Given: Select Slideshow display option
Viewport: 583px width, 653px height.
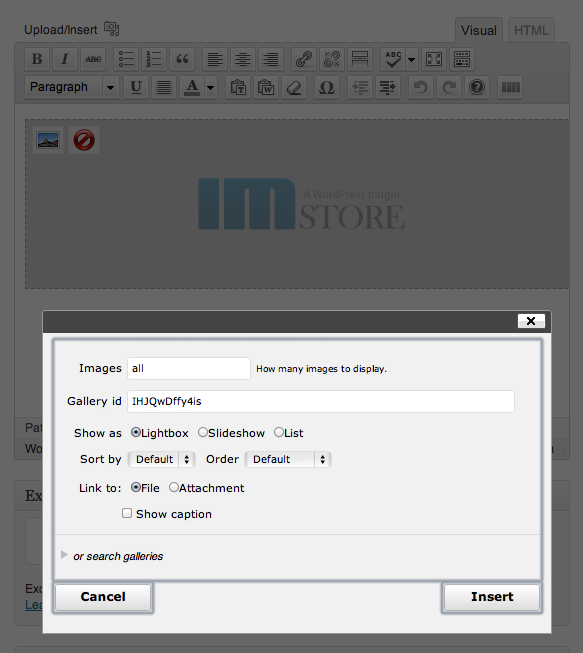Looking at the screenshot, I should pos(202,432).
